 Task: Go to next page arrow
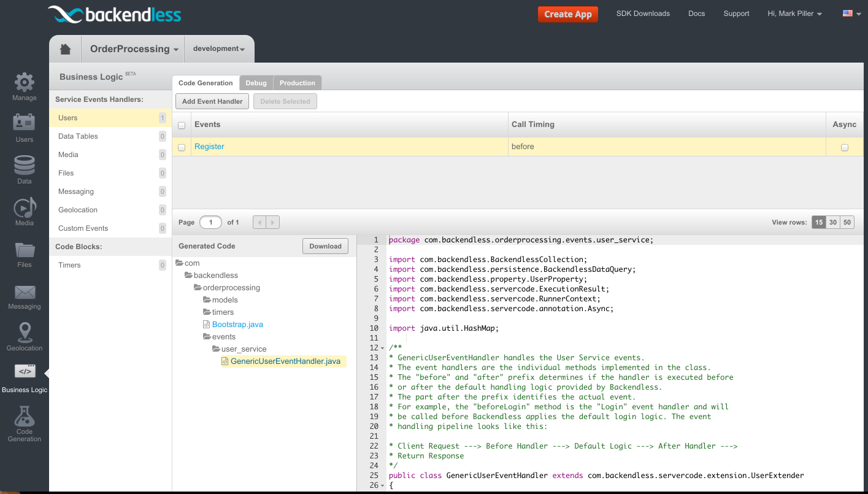pyautogui.click(x=273, y=222)
